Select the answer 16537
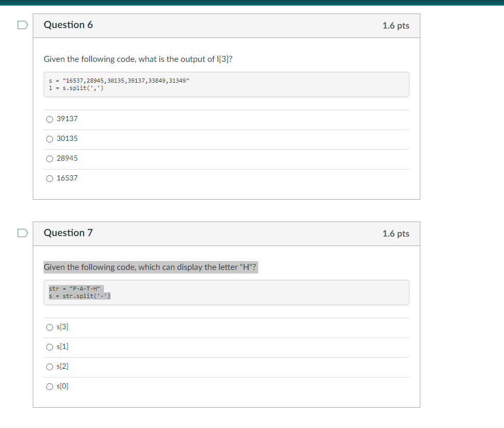This screenshot has width=504, height=428. pyautogui.click(x=49, y=178)
